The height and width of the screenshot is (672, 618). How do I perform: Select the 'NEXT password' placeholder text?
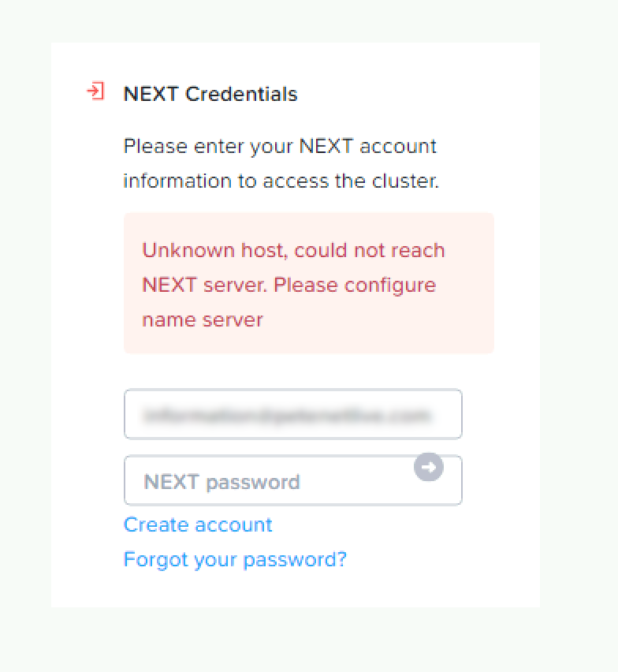[x=222, y=482]
